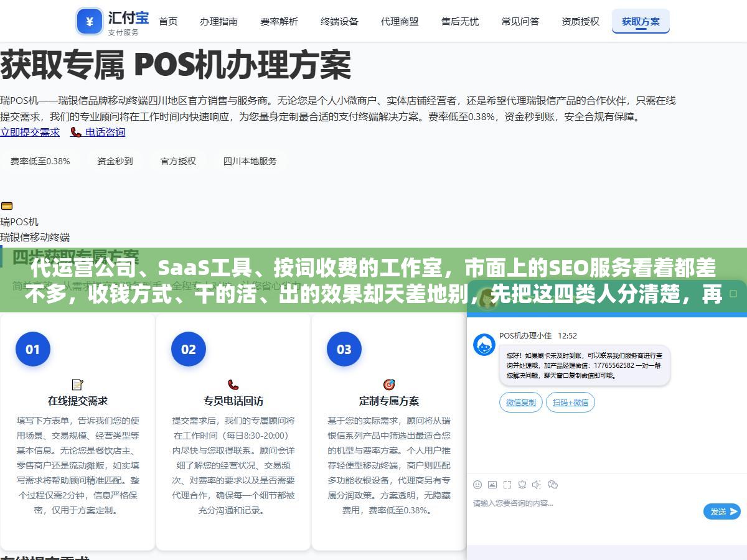The image size is (747, 560).
Task: Click the rating flower icon in chat
Action: click(x=522, y=484)
